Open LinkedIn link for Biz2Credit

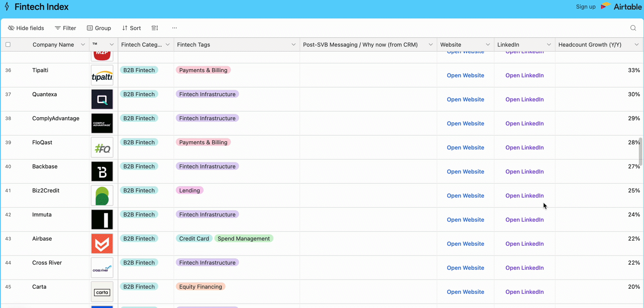coord(524,196)
